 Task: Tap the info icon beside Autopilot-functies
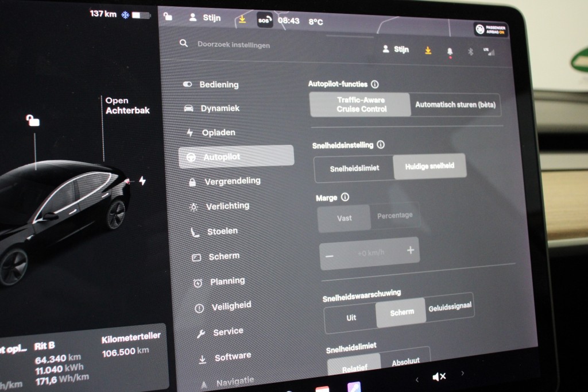[x=375, y=84]
